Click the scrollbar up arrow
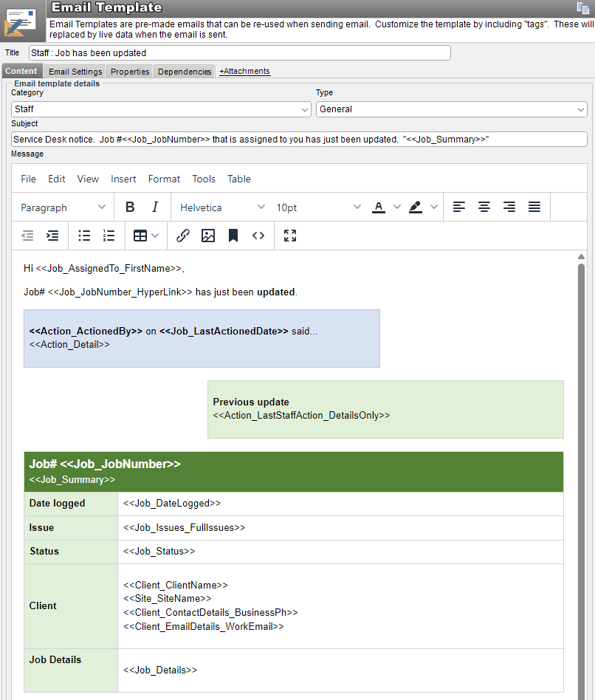 pyautogui.click(x=581, y=257)
